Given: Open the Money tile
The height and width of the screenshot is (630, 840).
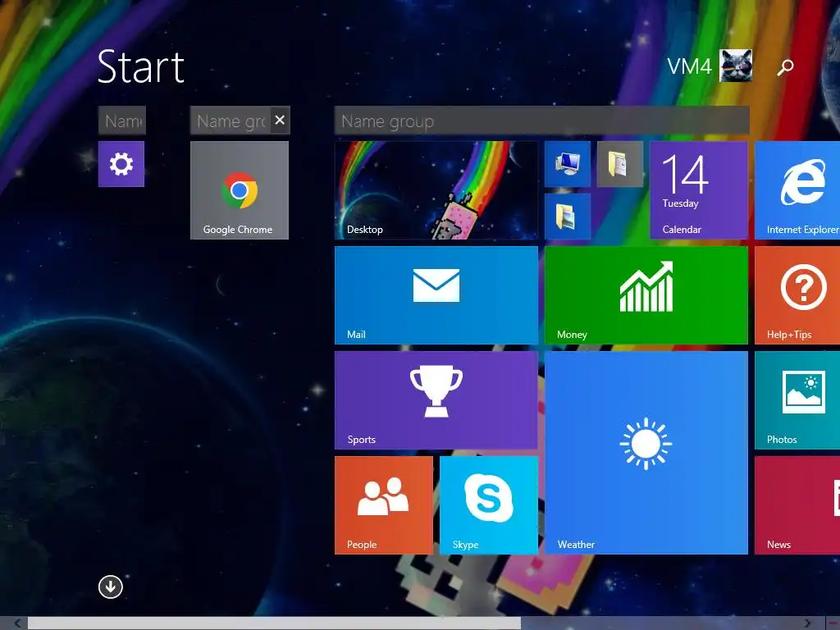Looking at the screenshot, I should tap(646, 295).
